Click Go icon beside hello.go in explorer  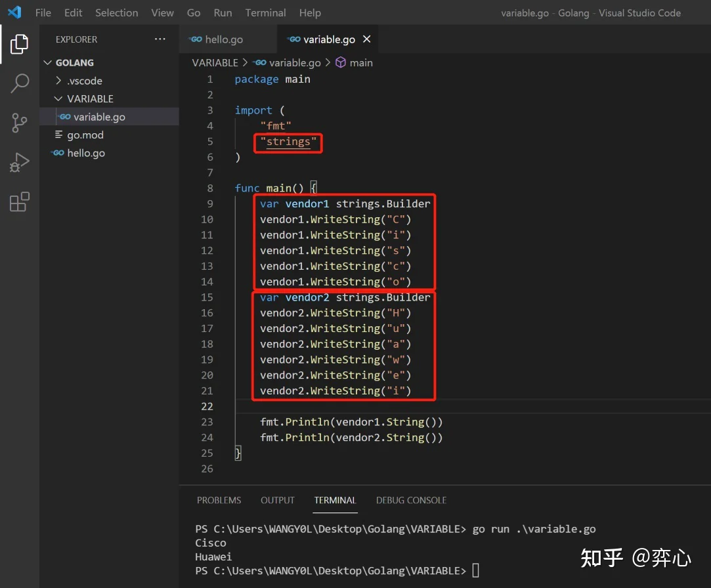pyautogui.click(x=58, y=153)
